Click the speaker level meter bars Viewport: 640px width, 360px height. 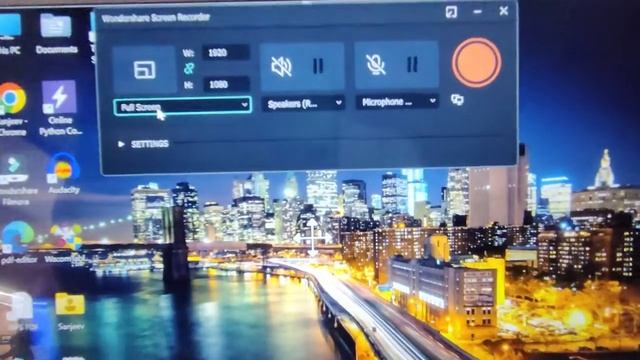tap(318, 66)
